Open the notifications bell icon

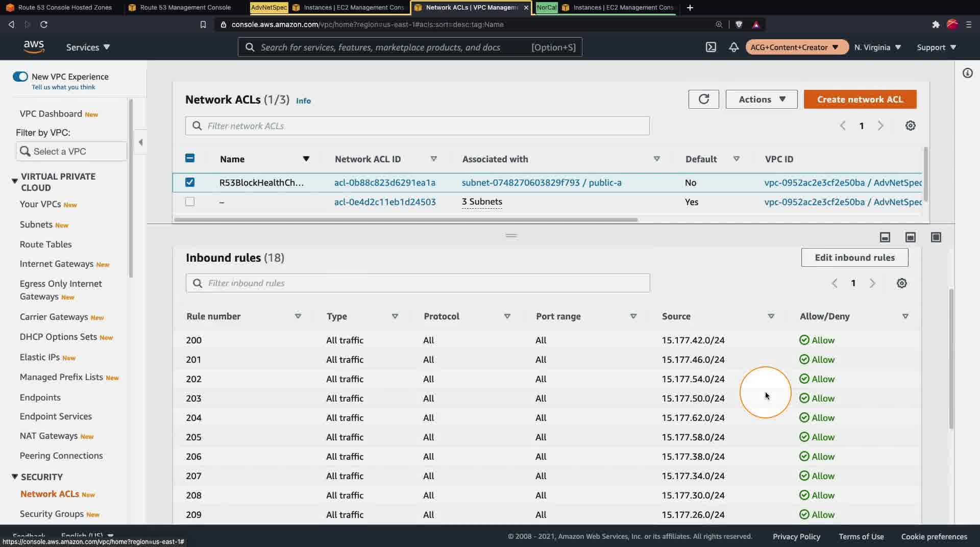pyautogui.click(x=733, y=47)
